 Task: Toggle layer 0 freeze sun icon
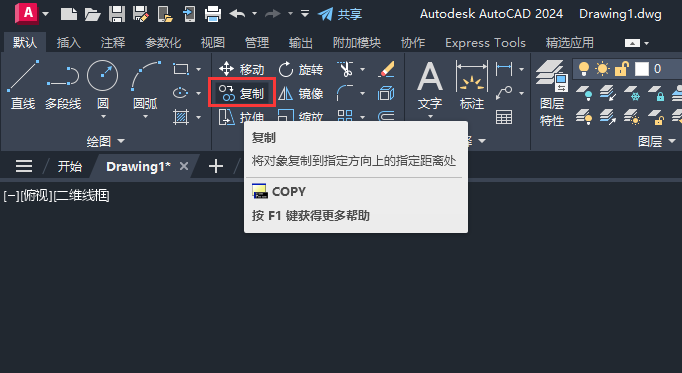pos(603,69)
